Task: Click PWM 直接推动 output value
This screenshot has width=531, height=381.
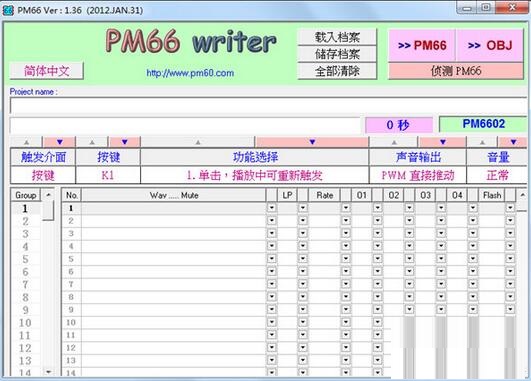Action: [x=418, y=175]
